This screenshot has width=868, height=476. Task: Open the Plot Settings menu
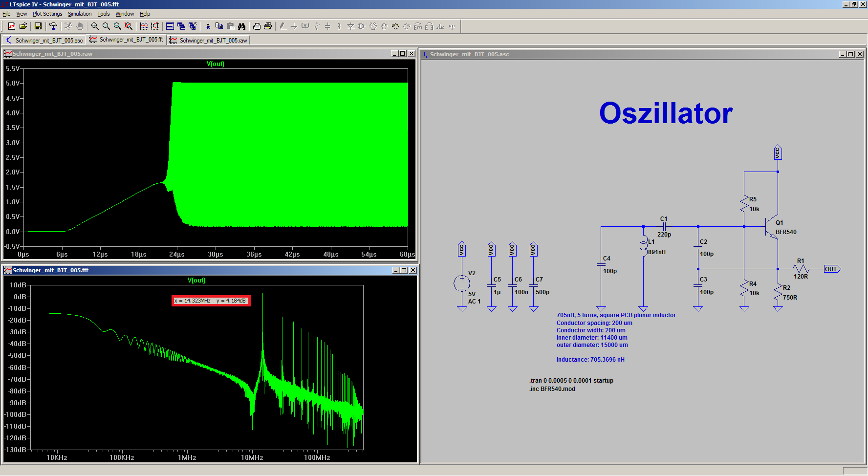coord(47,14)
